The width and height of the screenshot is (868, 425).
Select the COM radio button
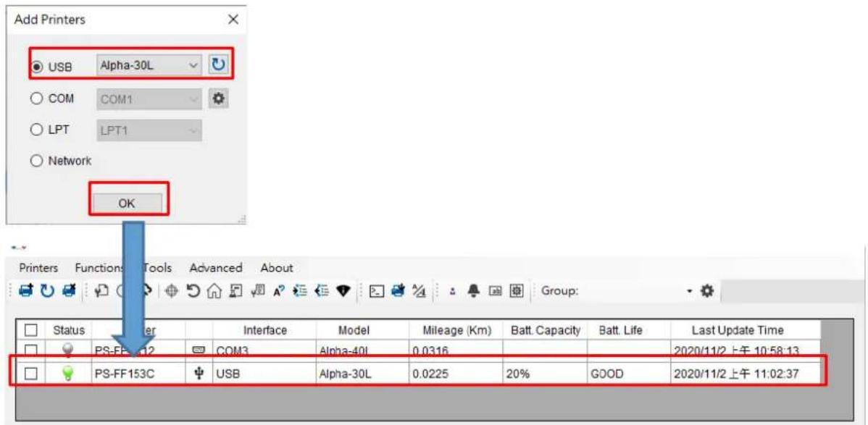36,98
